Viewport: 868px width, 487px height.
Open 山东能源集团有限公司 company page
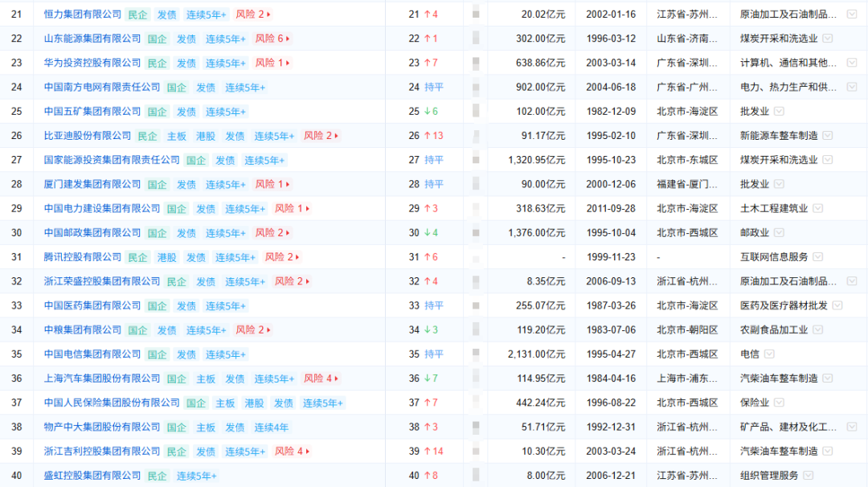92,39
